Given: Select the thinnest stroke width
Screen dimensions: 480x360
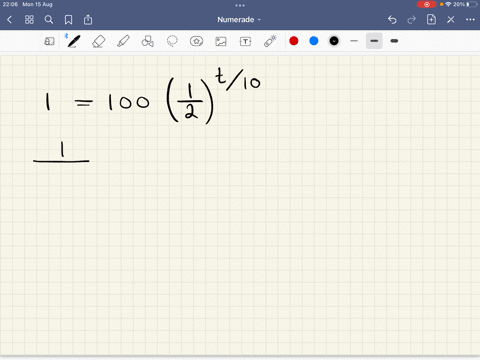Looking at the screenshot, I should (x=354, y=41).
